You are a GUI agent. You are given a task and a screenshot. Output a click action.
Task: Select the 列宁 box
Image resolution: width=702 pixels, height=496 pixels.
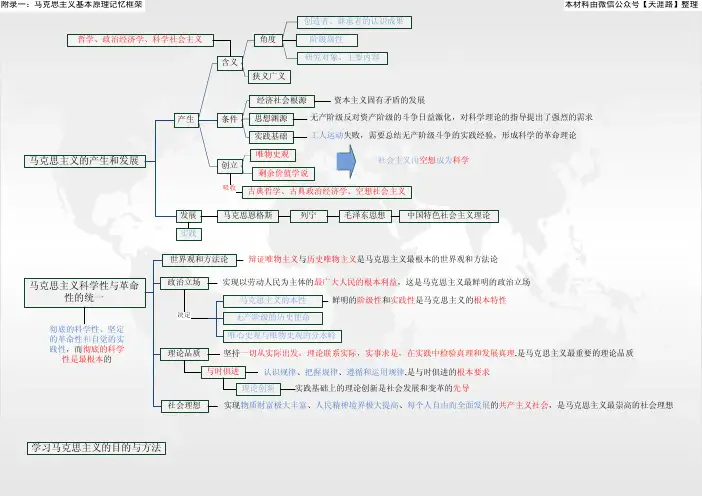[308, 215]
